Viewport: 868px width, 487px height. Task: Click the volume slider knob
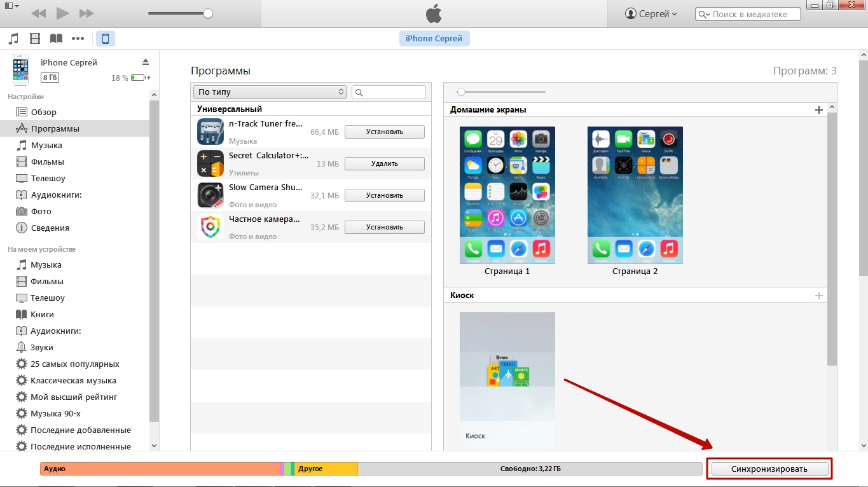[208, 13]
